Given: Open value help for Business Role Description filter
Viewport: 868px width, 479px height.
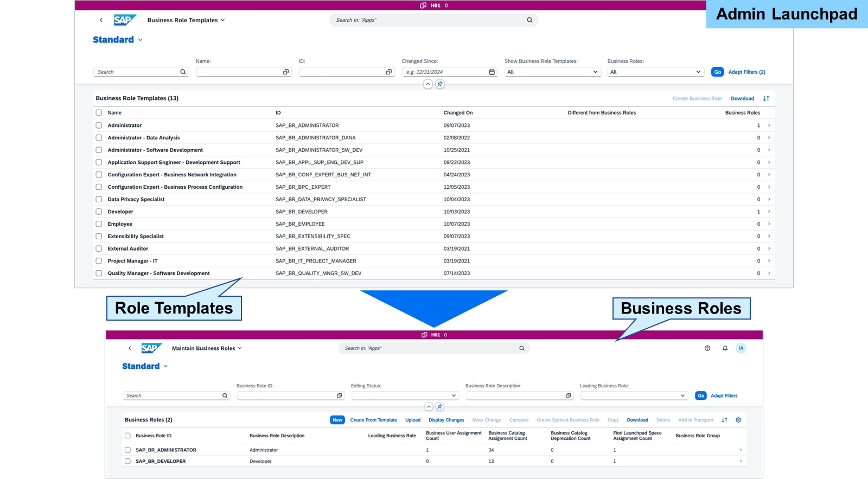Looking at the screenshot, I should coord(569,396).
